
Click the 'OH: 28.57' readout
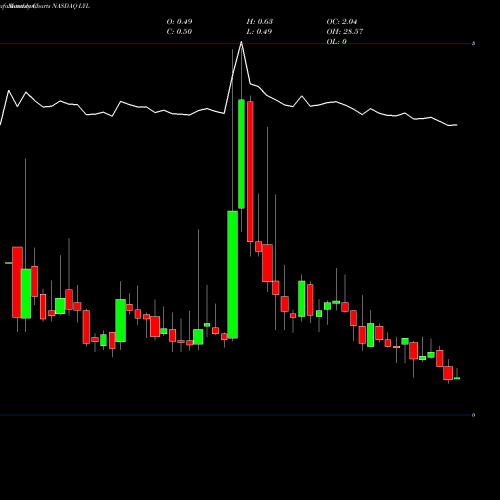click(x=345, y=32)
